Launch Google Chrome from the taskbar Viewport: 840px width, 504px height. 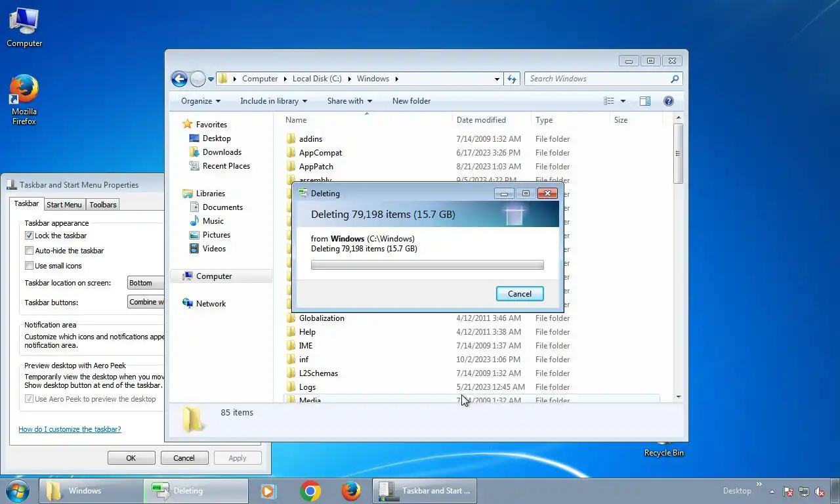point(310,491)
